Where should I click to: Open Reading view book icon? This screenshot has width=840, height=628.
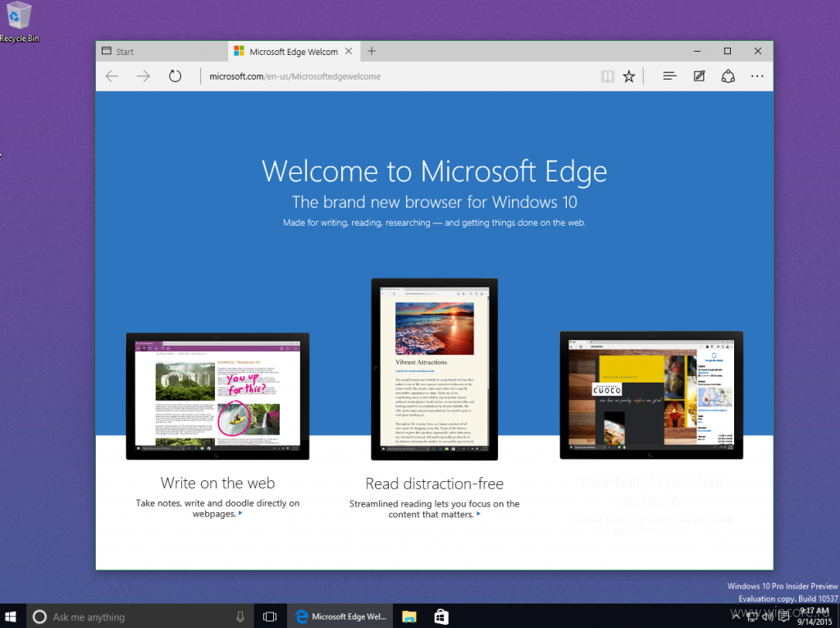point(607,76)
